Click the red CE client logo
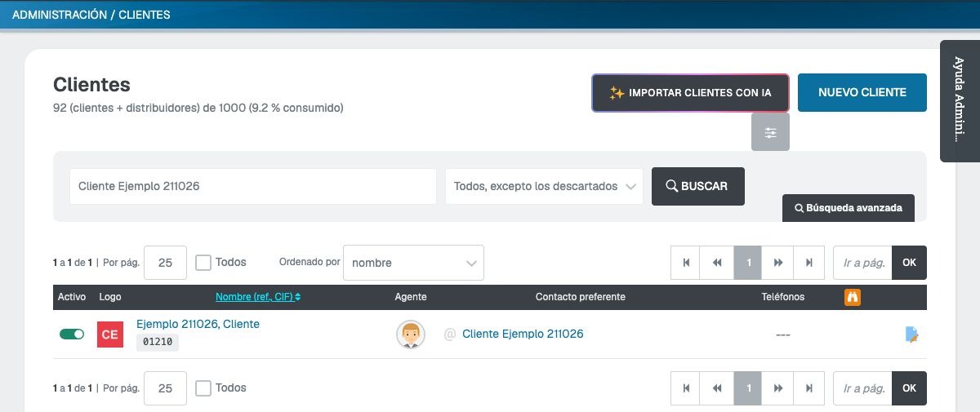The height and width of the screenshot is (412, 980). [x=110, y=334]
